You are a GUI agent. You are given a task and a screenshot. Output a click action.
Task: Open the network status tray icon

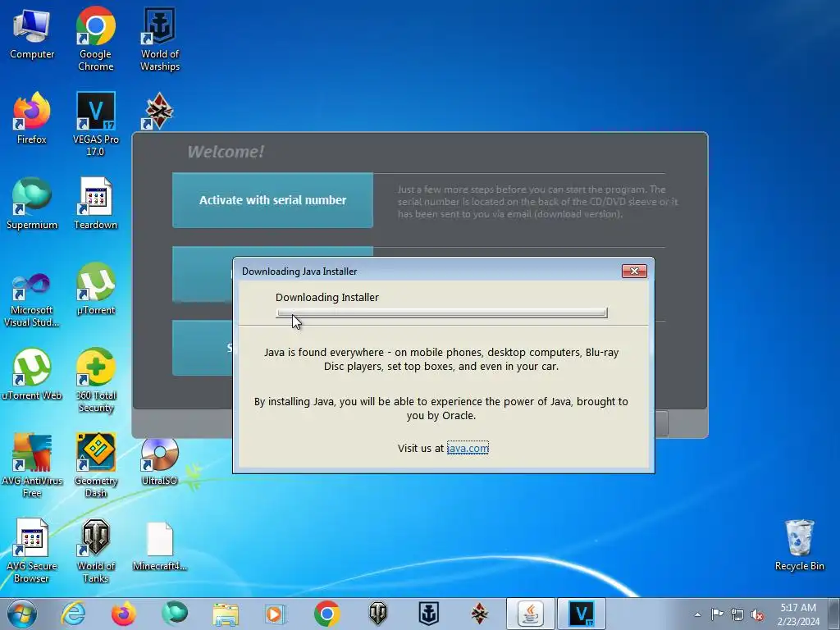737,614
